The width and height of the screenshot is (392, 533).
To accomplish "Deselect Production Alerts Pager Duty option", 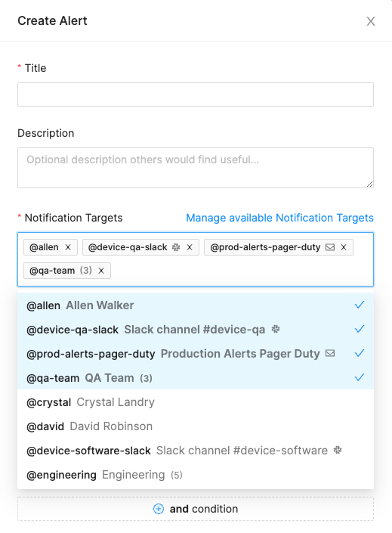I will click(x=196, y=354).
